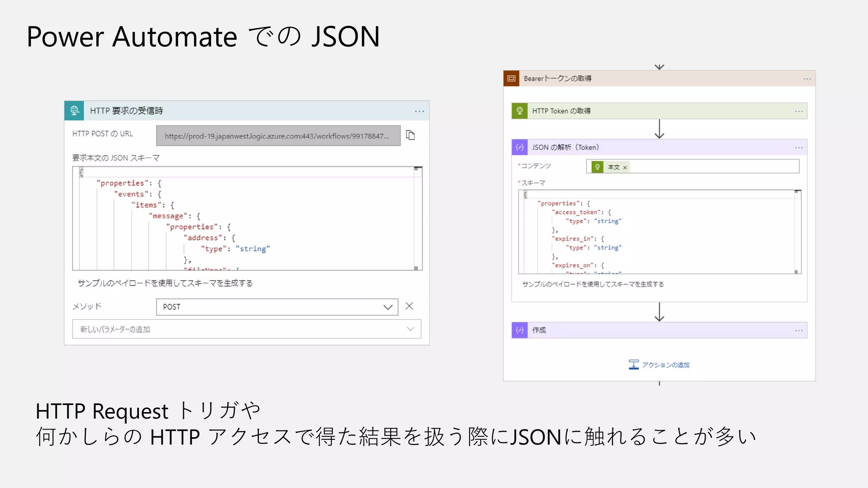Click the "address" line in the request schema
The height and width of the screenshot is (488, 868).
[209, 238]
